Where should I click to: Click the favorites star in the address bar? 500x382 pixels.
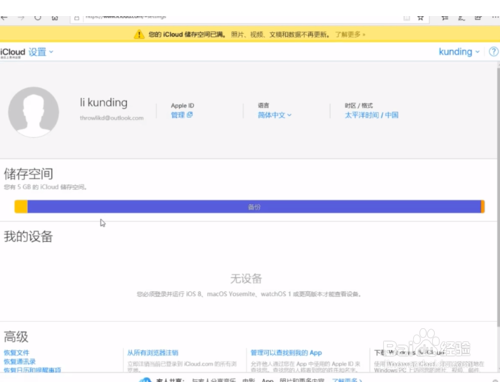[421, 18]
